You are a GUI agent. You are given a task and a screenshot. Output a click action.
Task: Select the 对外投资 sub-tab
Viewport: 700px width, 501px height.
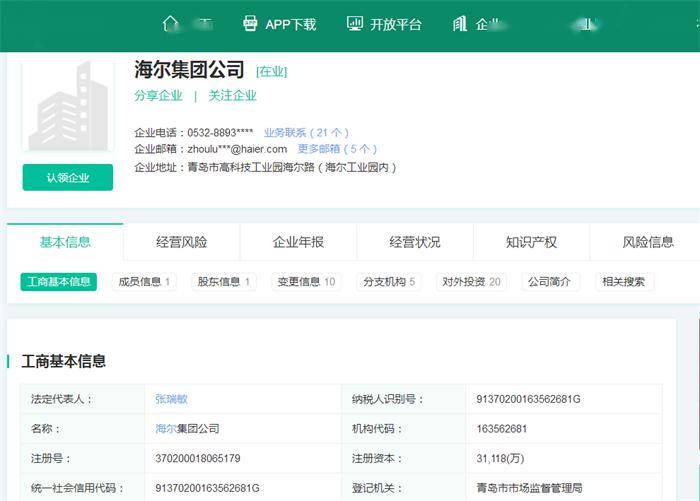pyautogui.click(x=471, y=282)
